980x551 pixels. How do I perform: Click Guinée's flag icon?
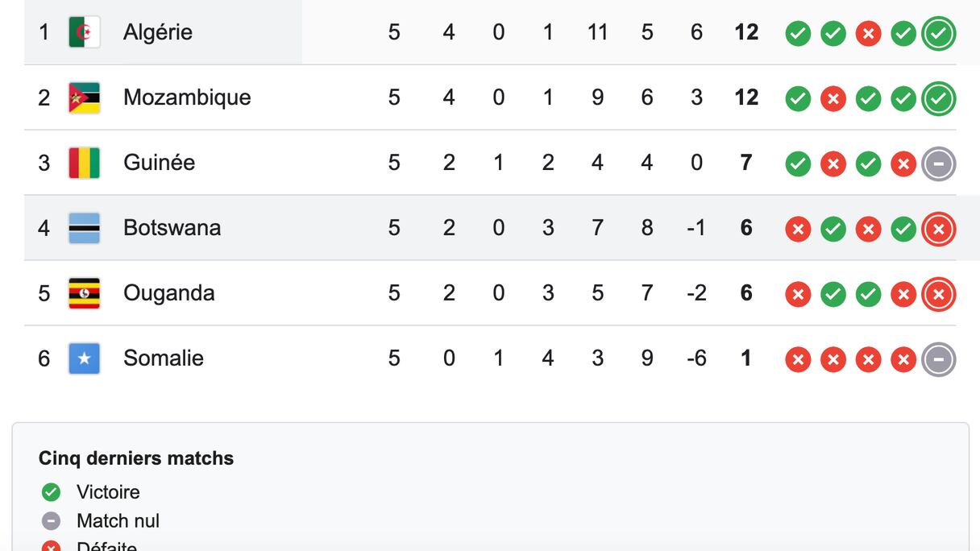point(84,163)
